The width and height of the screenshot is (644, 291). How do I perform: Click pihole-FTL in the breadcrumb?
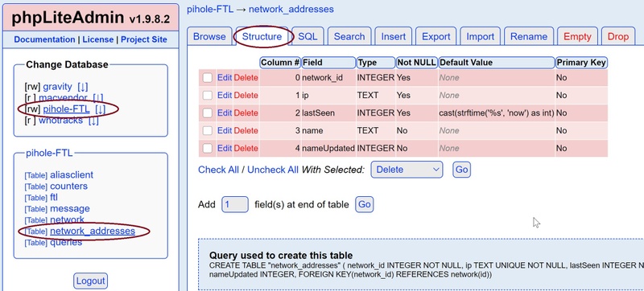coord(210,9)
